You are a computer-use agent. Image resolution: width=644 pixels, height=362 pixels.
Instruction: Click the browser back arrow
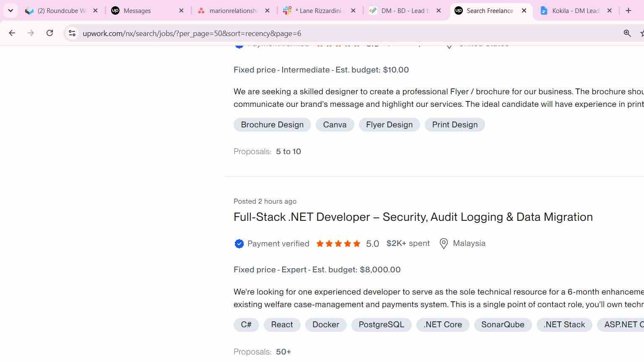point(12,33)
